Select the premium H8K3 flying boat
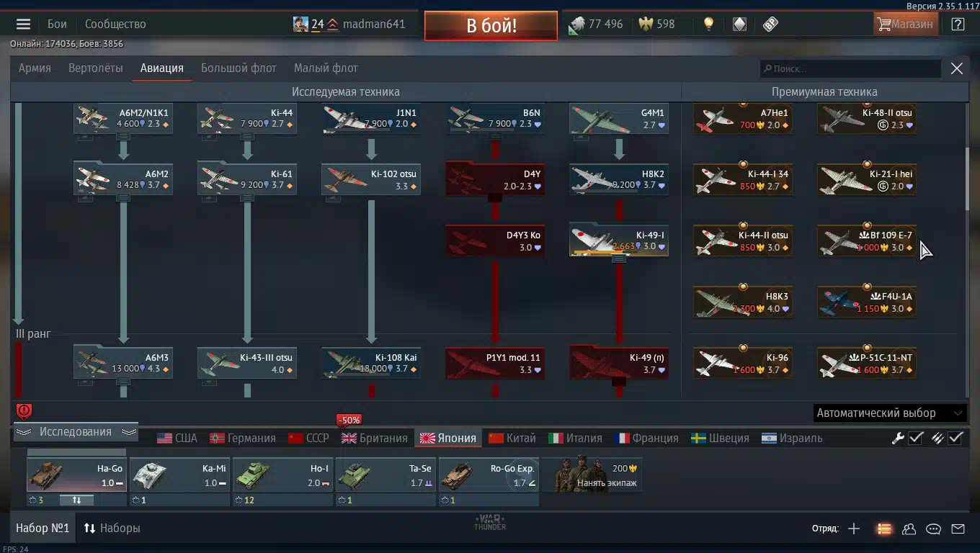 click(743, 302)
